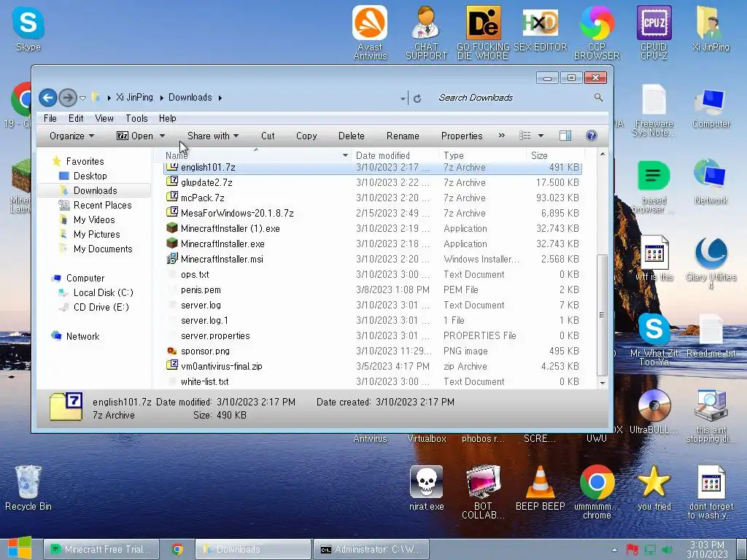Launch the CCP BROWSER desktop icon
747x560 pixels.
(x=597, y=32)
